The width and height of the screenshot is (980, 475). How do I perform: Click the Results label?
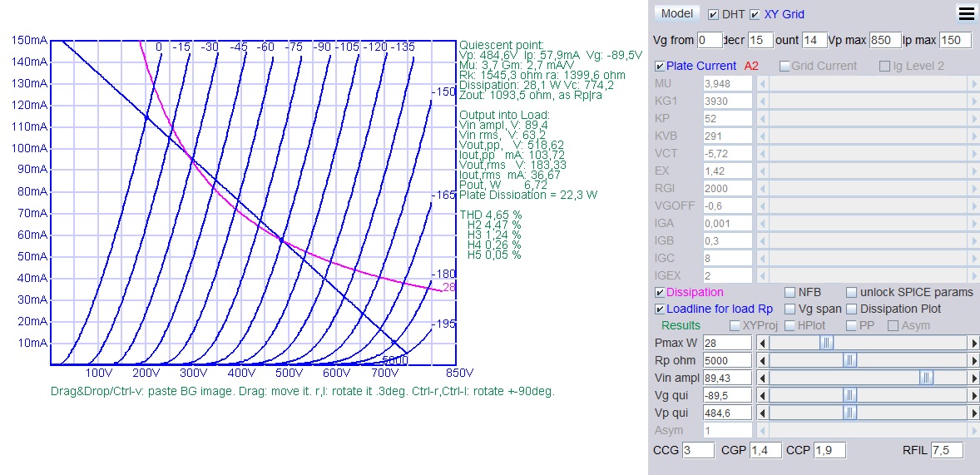681,325
